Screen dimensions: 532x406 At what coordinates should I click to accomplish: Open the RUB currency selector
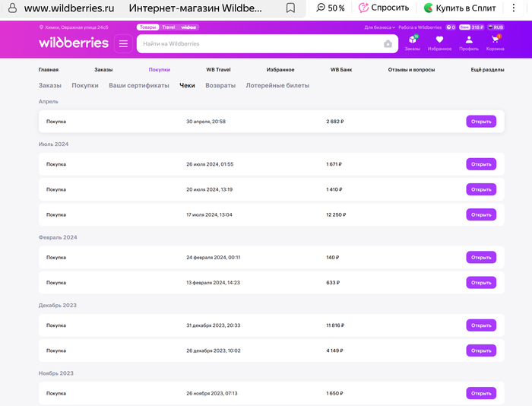pos(496,27)
